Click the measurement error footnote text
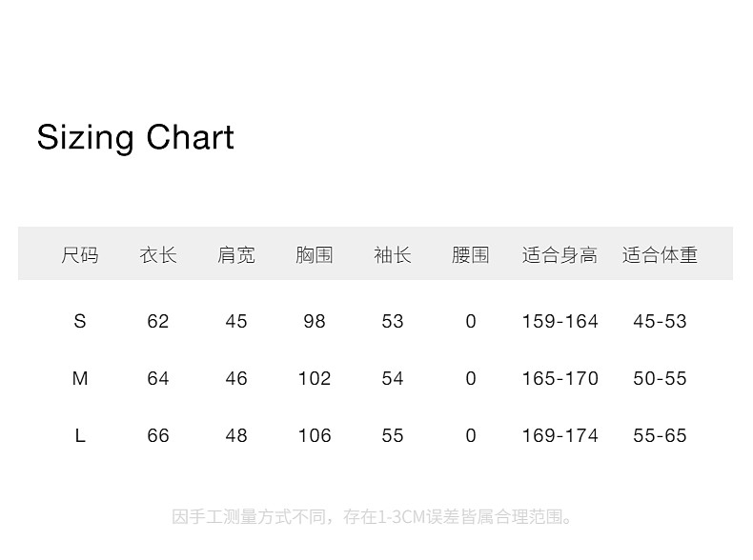This screenshot has height=560, width=753. (375, 518)
